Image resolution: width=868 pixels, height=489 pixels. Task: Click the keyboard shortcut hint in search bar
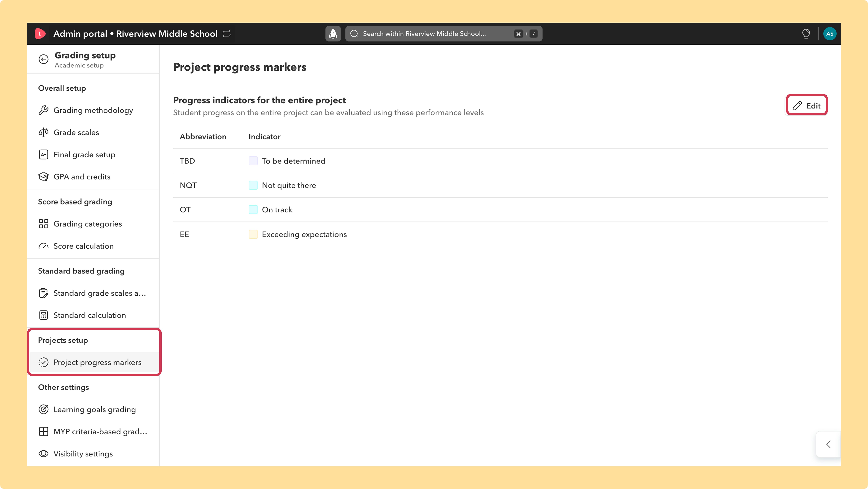point(526,34)
